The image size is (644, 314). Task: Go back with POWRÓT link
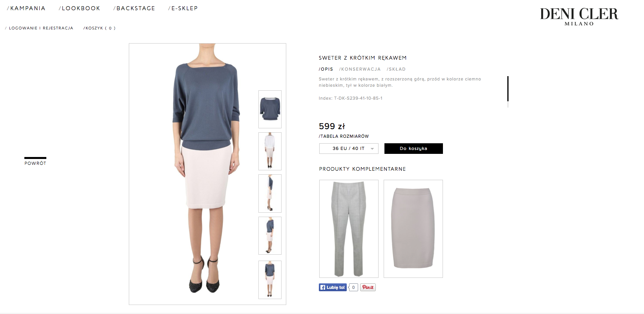35,163
